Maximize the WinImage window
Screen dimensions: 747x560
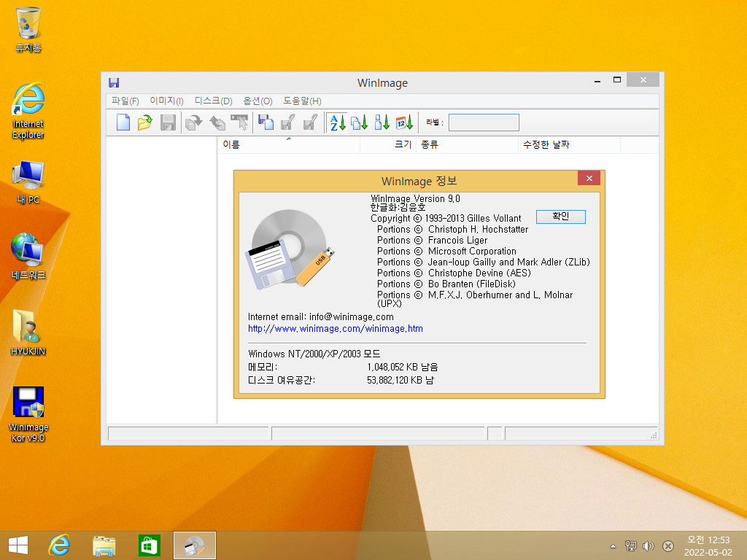point(616,80)
